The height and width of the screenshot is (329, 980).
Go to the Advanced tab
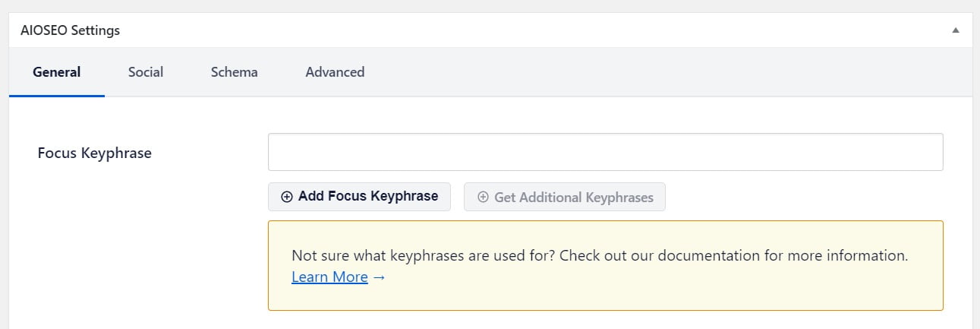335,72
